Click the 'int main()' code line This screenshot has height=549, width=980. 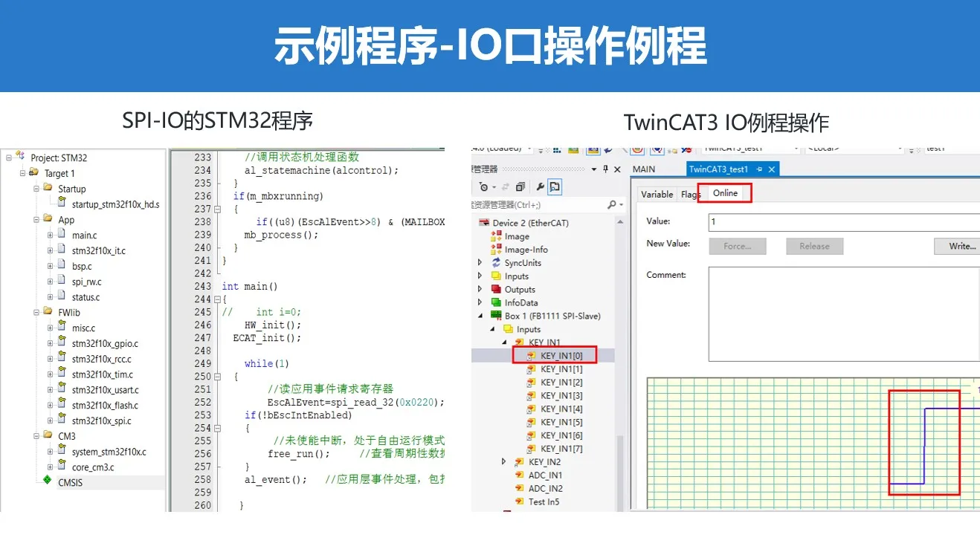point(250,286)
